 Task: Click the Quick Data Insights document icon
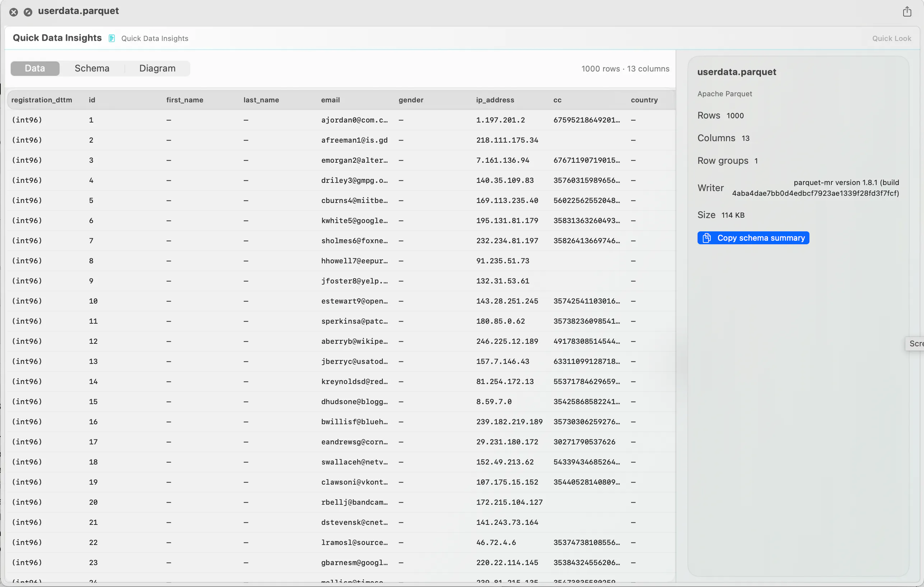click(x=112, y=38)
